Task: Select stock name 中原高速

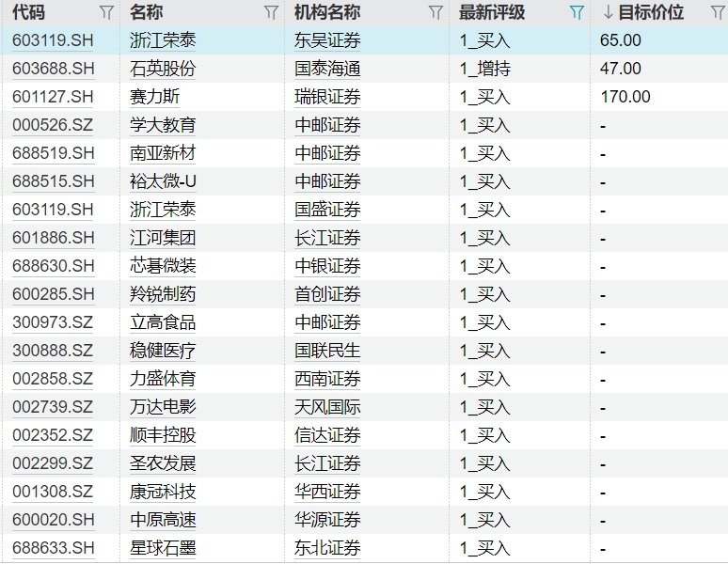Action: click(163, 520)
